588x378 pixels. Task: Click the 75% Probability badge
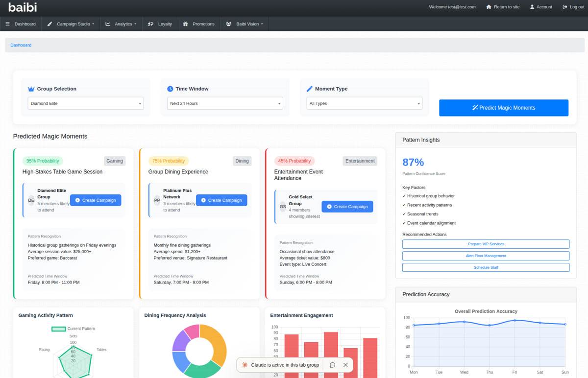coord(169,161)
